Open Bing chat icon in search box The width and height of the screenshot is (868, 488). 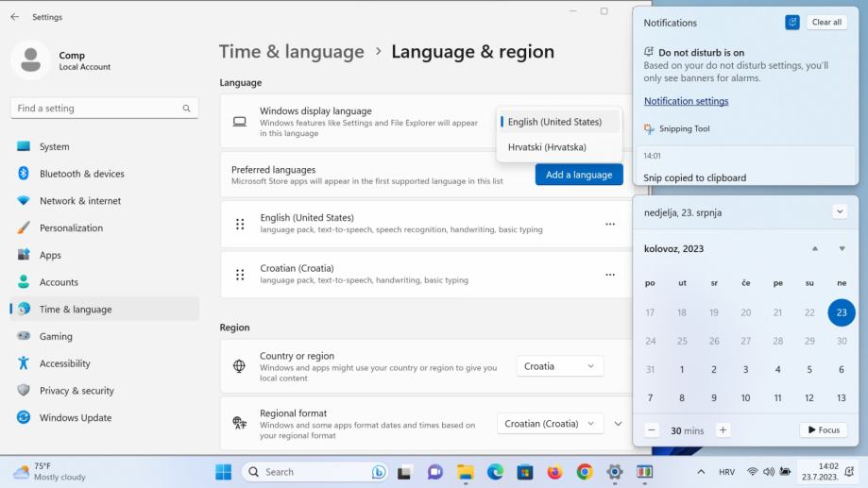click(x=379, y=472)
